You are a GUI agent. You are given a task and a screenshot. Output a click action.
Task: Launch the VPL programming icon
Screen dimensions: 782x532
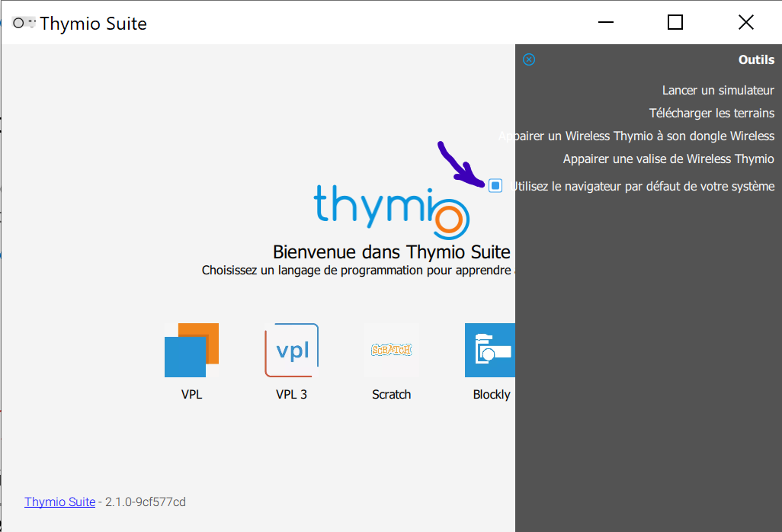pos(191,350)
